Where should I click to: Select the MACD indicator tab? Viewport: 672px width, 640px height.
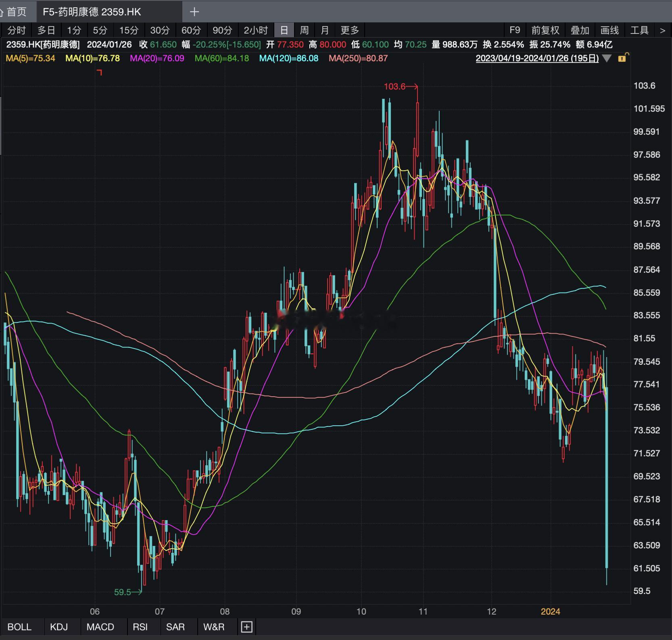click(x=100, y=627)
